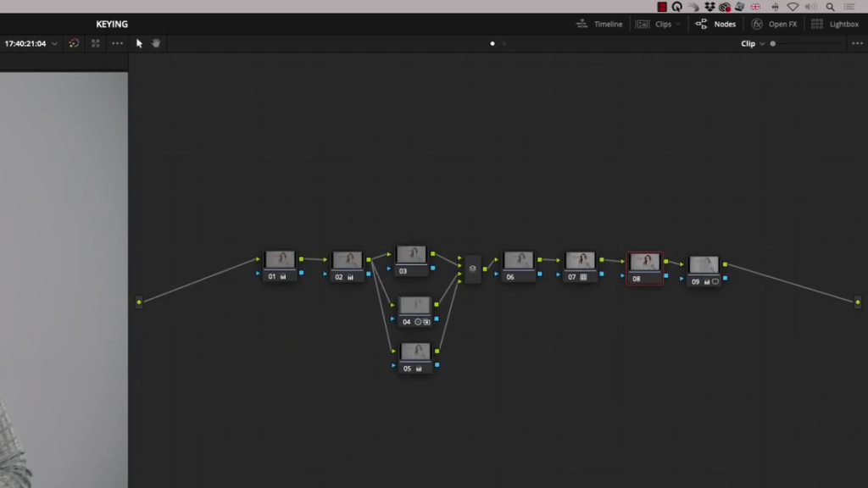The height and width of the screenshot is (488, 868).
Task: Open the British flag input source menu
Action: click(755, 7)
